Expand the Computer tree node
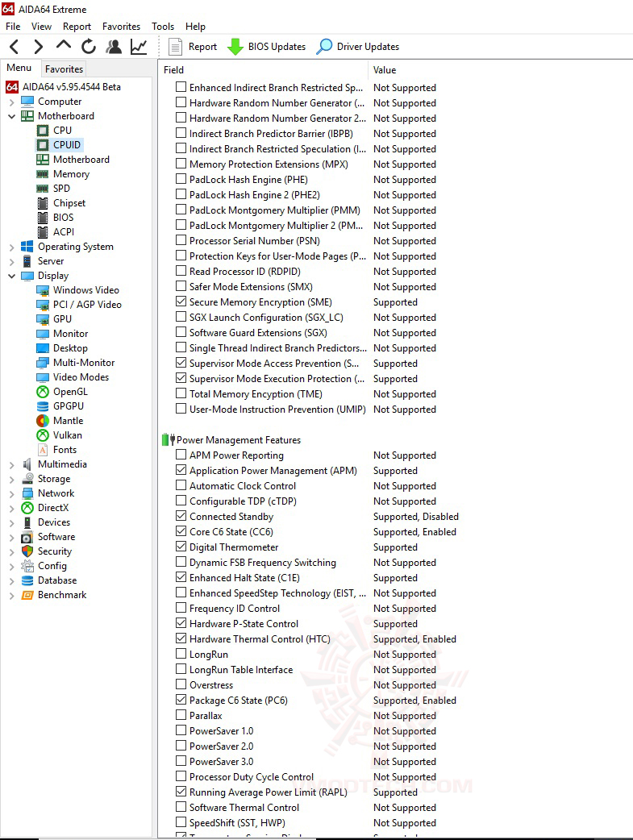 click(12, 102)
